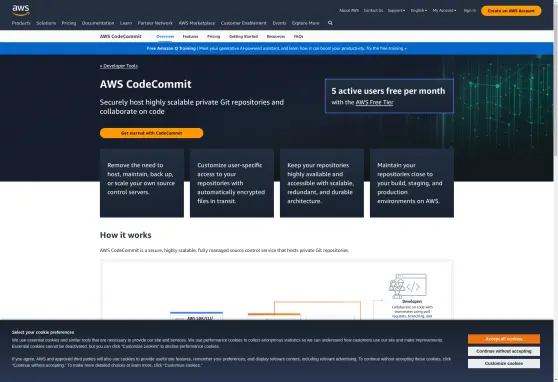The width and height of the screenshot is (558, 382).
Task: Open the search magnifier icon
Action: click(x=330, y=23)
